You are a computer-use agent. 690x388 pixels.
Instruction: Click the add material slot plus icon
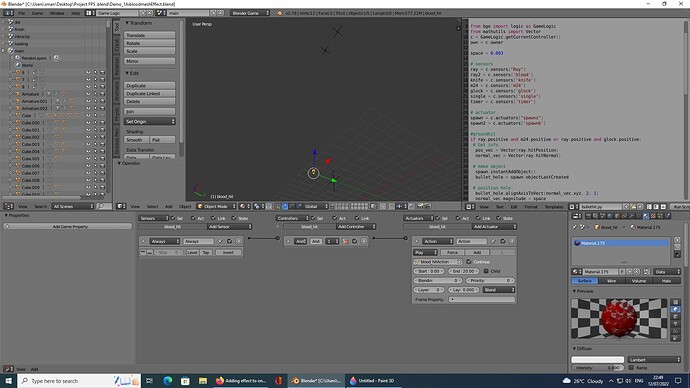677,240
